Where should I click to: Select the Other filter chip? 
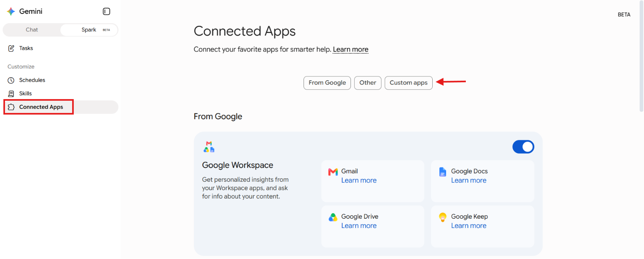368,83
